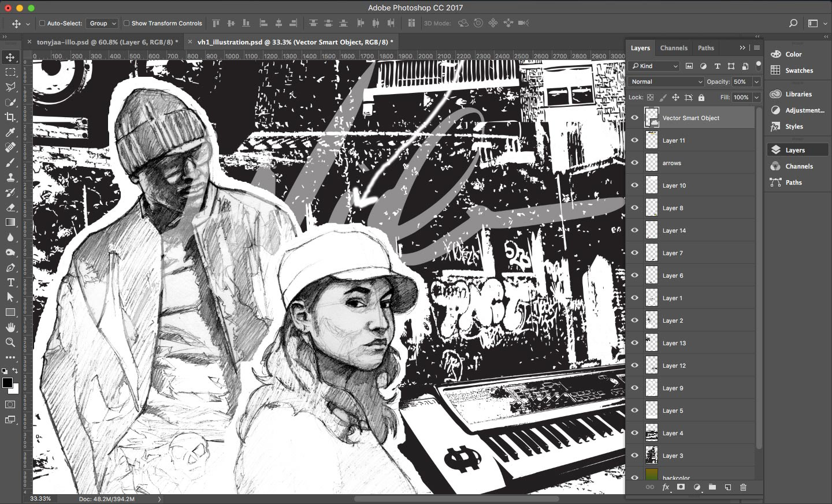Image resolution: width=832 pixels, height=504 pixels.
Task: Open the Swatches panel
Action: (799, 70)
